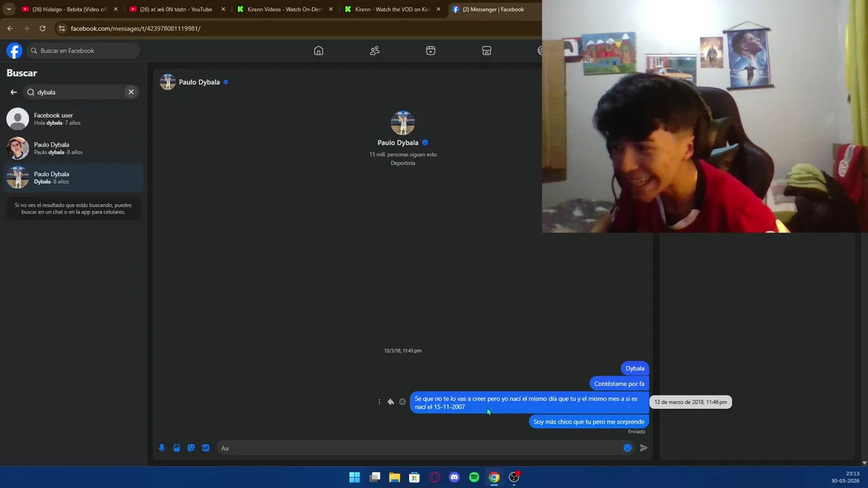React to the hovered message smiley icon
Screen dimensions: 868x488
[402, 402]
